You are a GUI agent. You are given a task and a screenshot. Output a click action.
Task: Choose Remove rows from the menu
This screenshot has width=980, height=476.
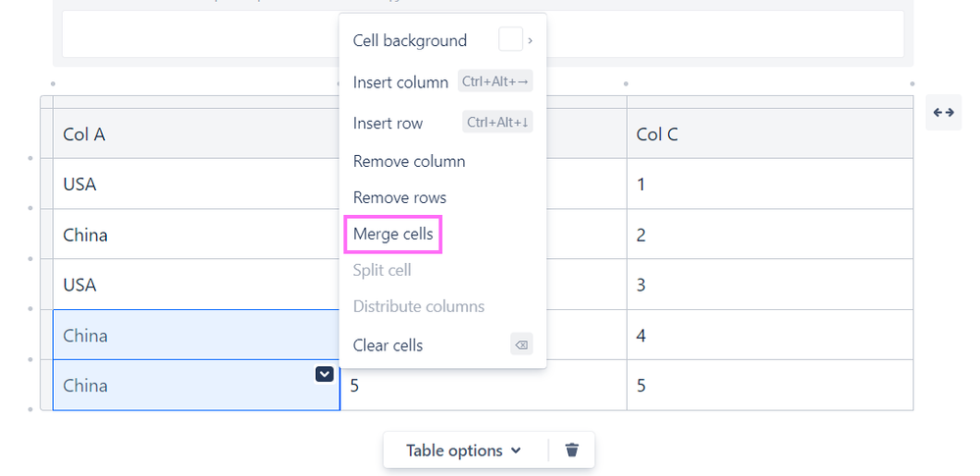[399, 197]
